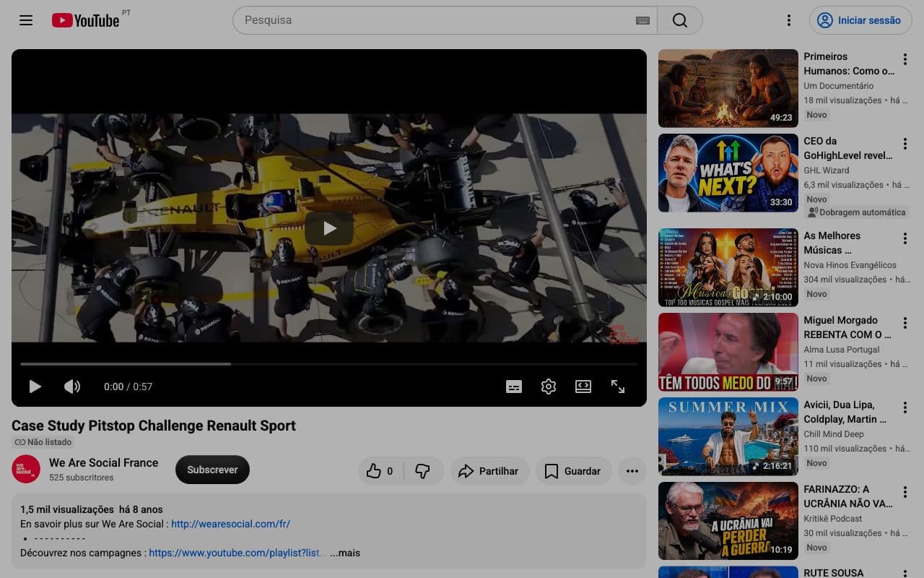
Task: Open Miguel Morgado video thumbnail
Action: 728,352
